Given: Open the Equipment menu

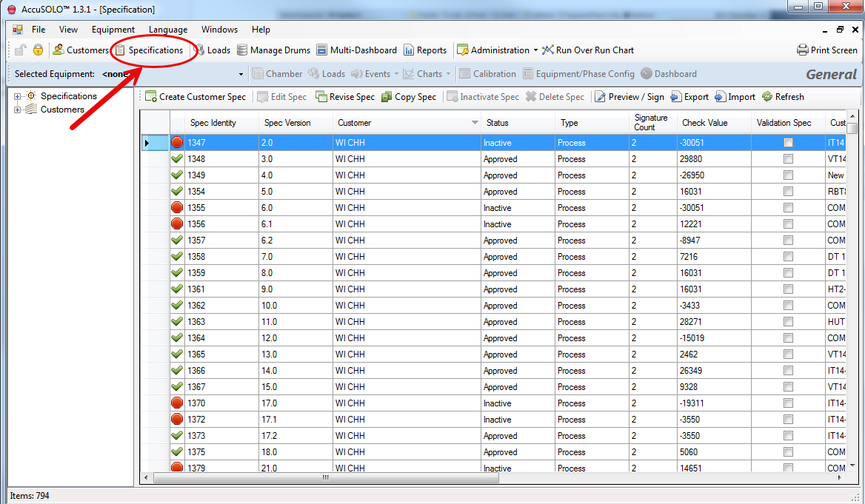Looking at the screenshot, I should point(113,30).
